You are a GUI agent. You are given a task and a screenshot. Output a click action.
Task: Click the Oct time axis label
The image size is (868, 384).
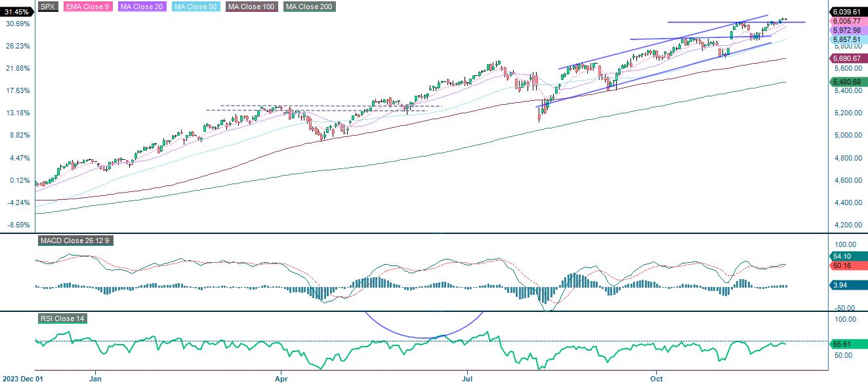657,379
